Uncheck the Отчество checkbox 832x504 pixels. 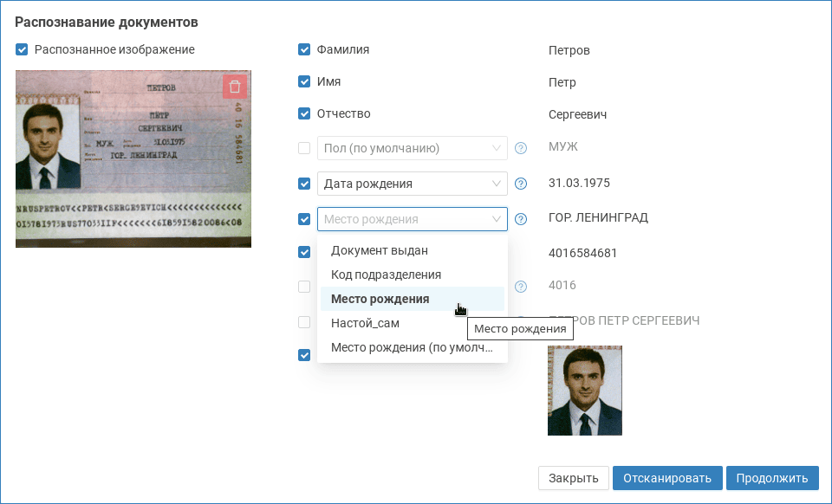pyautogui.click(x=304, y=113)
